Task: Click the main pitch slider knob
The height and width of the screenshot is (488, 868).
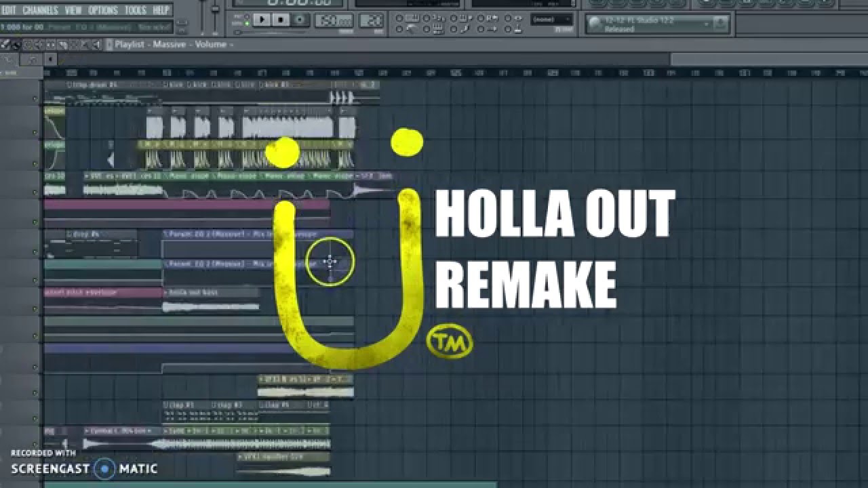Action: pyautogui.click(x=215, y=9)
